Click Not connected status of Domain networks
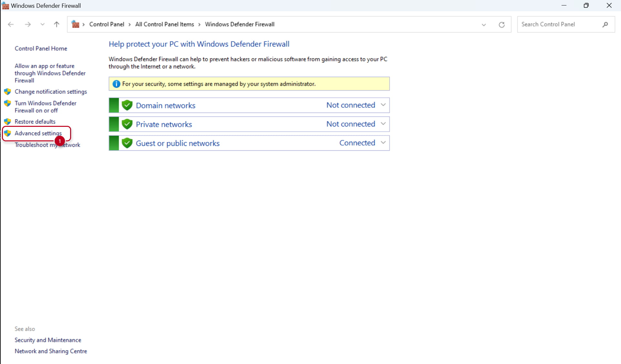Image resolution: width=621 pixels, height=364 pixels. pyautogui.click(x=351, y=105)
